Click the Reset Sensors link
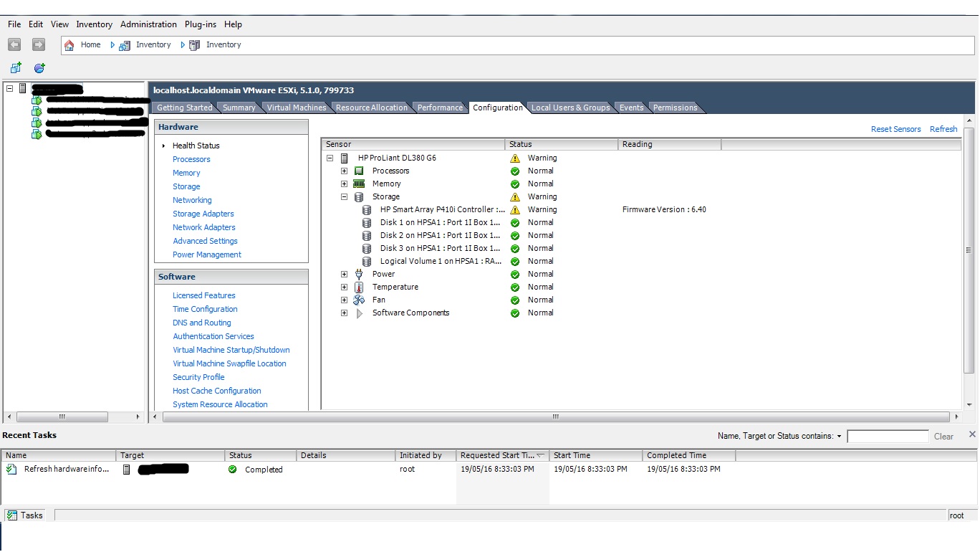Image resolution: width=980 pixels, height=552 pixels. coord(895,129)
